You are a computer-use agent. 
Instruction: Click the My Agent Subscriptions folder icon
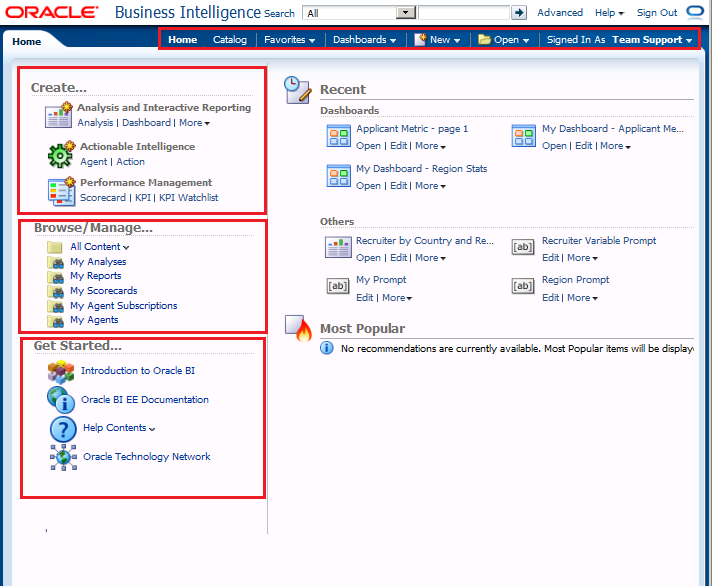[x=55, y=306]
